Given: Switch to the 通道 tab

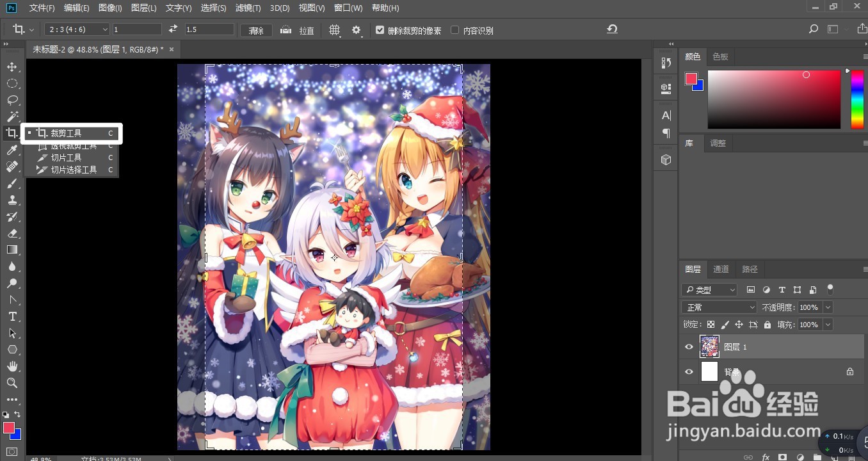Looking at the screenshot, I should click(x=721, y=269).
